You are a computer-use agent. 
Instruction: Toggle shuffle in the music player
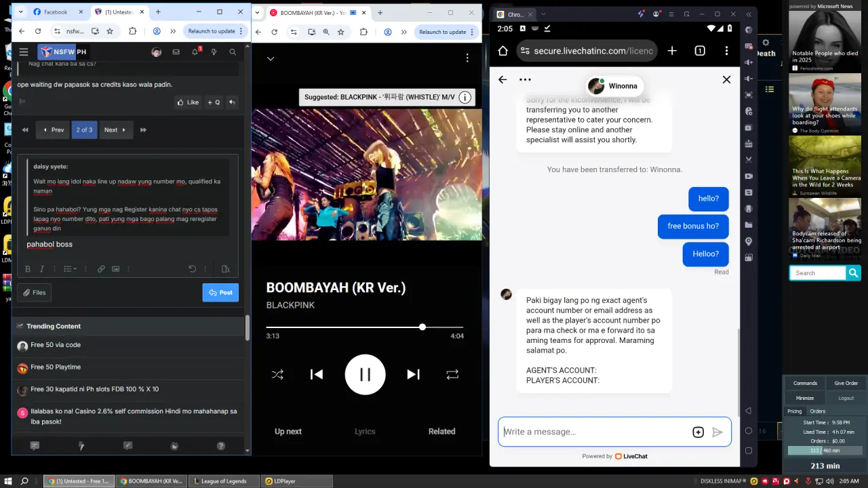(277, 374)
